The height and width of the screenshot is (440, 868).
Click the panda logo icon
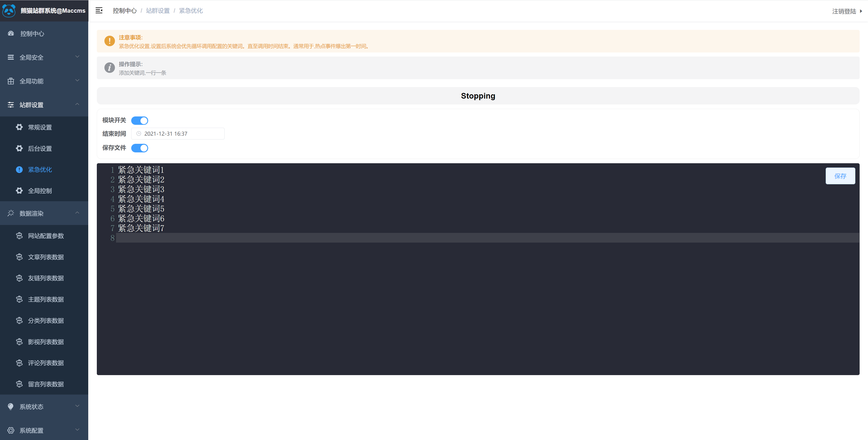[9, 10]
